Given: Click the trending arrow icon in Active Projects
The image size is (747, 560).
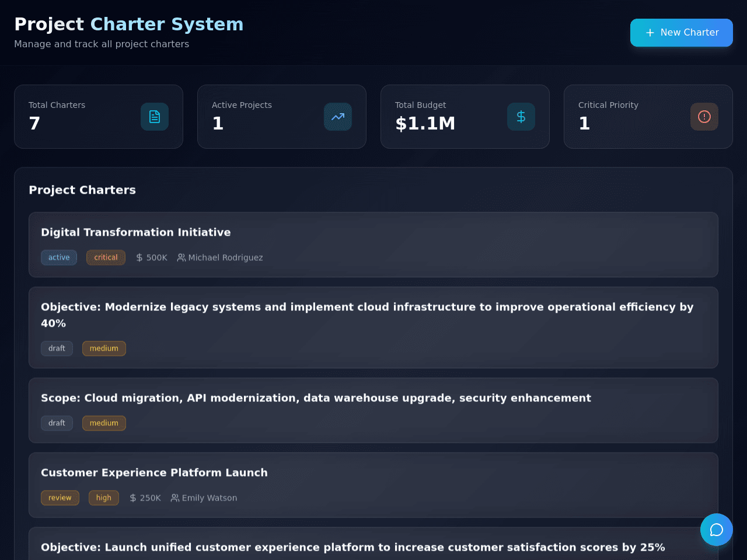Looking at the screenshot, I should coord(338,117).
